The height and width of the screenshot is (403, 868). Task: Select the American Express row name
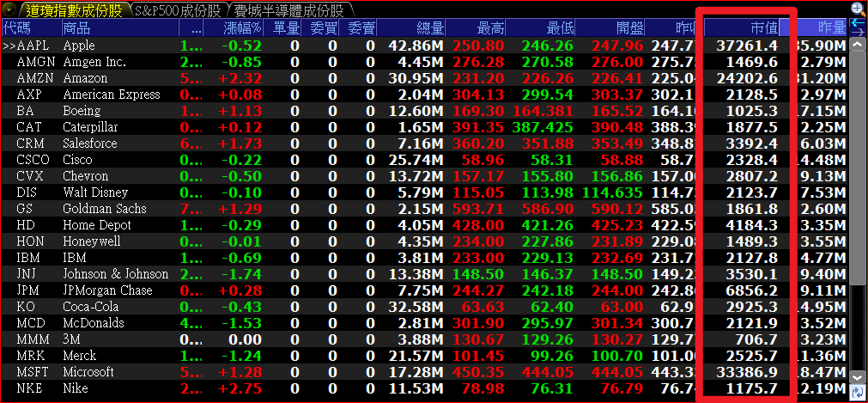(x=112, y=95)
